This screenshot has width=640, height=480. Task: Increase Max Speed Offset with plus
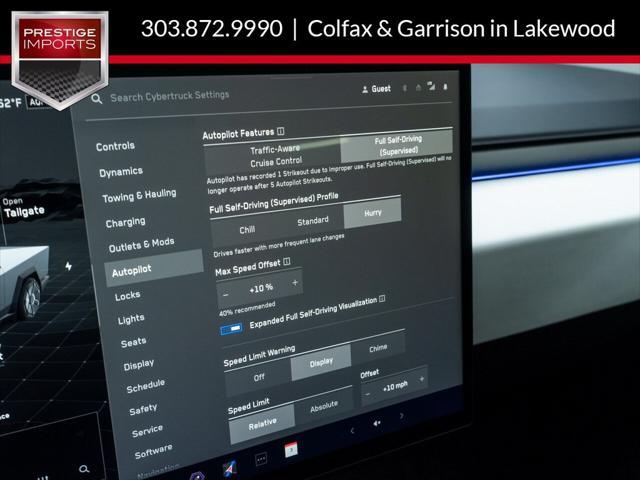295,282
